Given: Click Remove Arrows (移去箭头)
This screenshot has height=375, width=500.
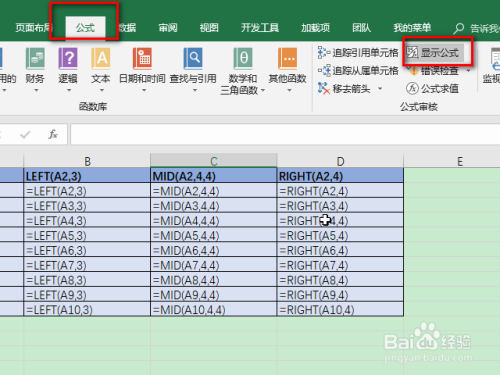Looking at the screenshot, I should pyautogui.click(x=345, y=89).
